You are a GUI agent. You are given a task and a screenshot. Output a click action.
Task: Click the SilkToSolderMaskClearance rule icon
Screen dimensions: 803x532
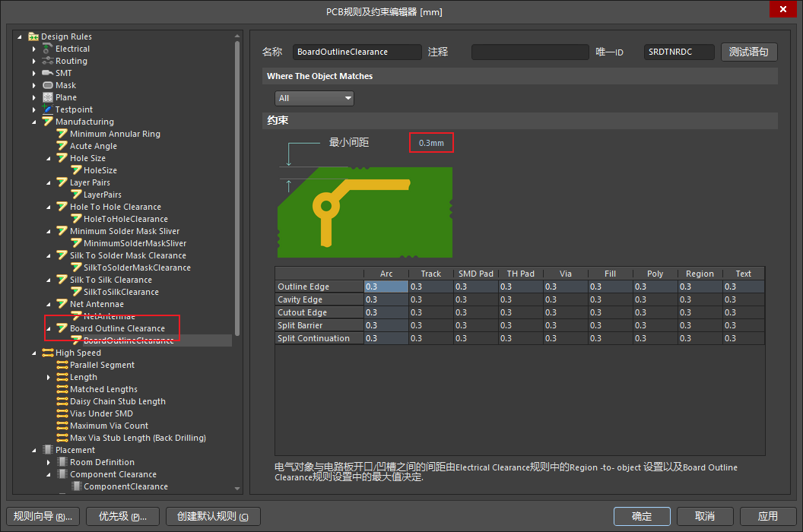coord(76,268)
